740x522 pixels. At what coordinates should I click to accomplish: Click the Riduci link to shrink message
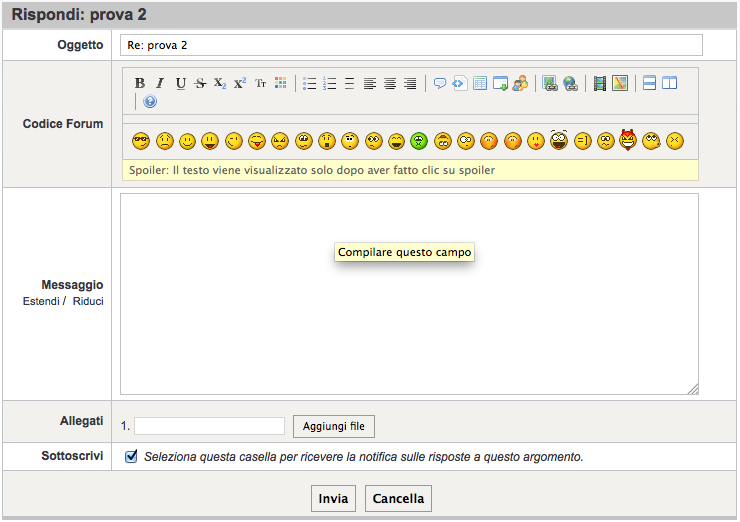coord(88,301)
